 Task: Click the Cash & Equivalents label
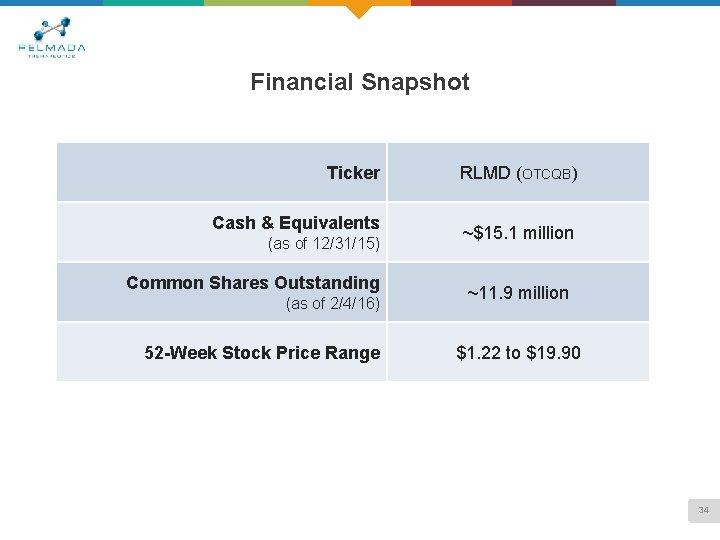295,223
